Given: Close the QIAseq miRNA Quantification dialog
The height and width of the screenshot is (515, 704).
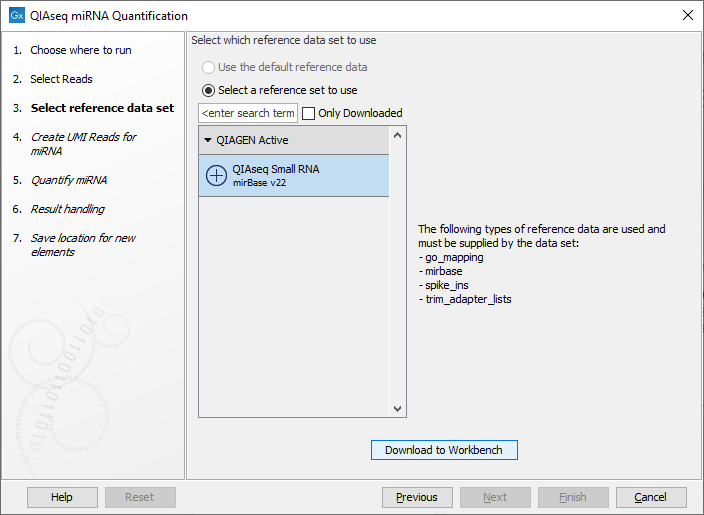Looking at the screenshot, I should [687, 16].
